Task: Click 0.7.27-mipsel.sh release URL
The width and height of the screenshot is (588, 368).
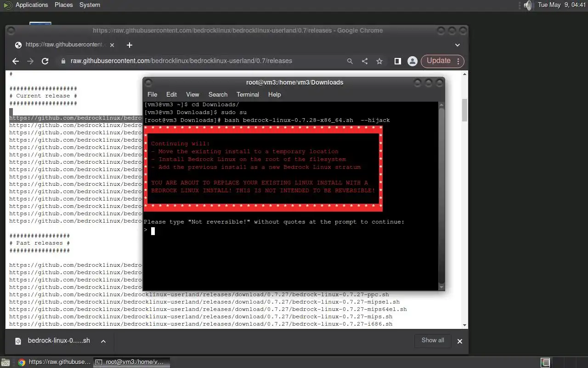Action: click(x=204, y=302)
